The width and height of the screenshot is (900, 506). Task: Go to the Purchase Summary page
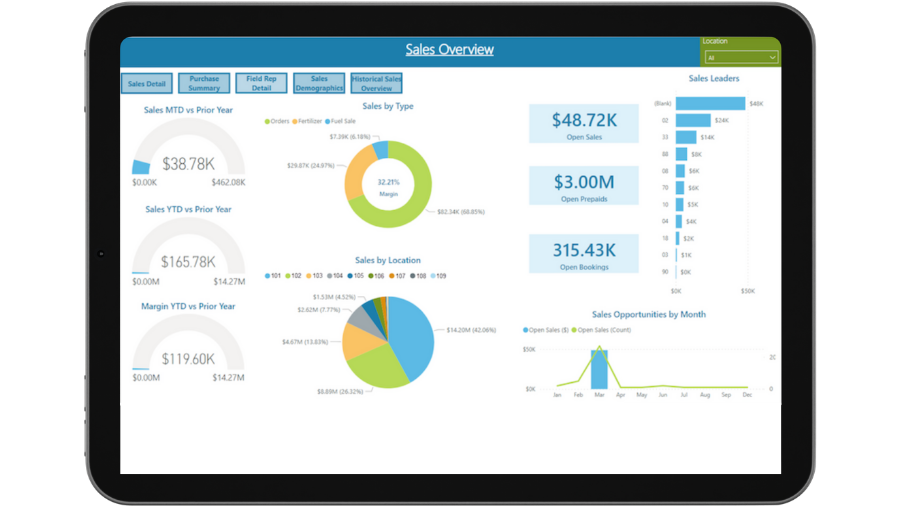tap(204, 84)
